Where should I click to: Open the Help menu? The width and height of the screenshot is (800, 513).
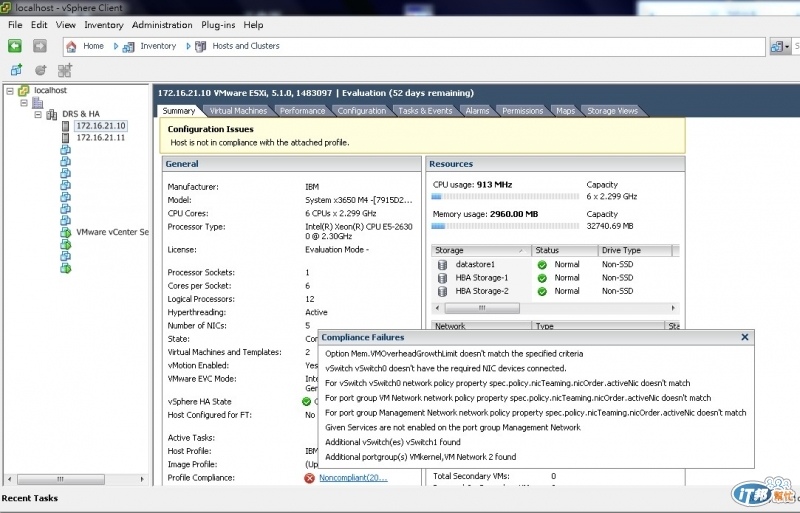tap(253, 25)
